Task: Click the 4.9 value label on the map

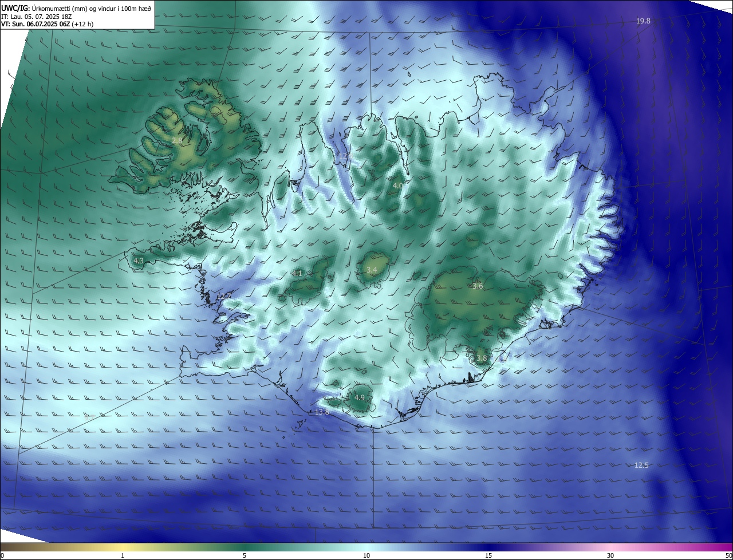Action: coord(359,397)
